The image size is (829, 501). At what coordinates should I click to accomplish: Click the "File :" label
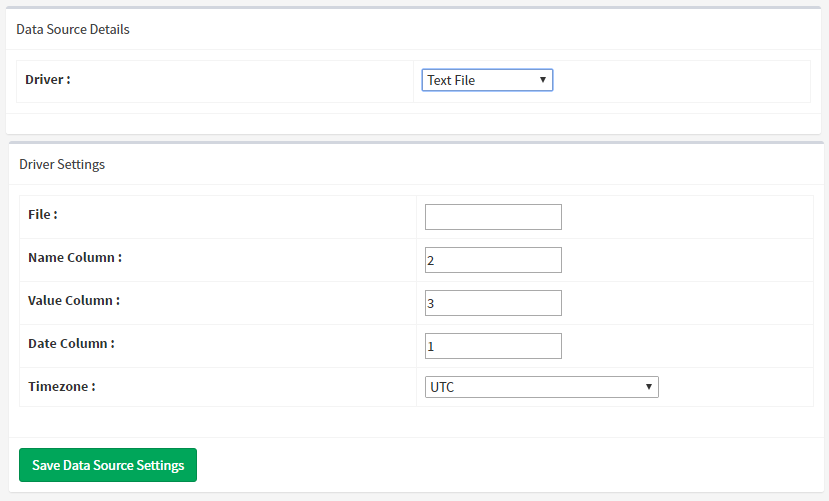(x=43, y=214)
